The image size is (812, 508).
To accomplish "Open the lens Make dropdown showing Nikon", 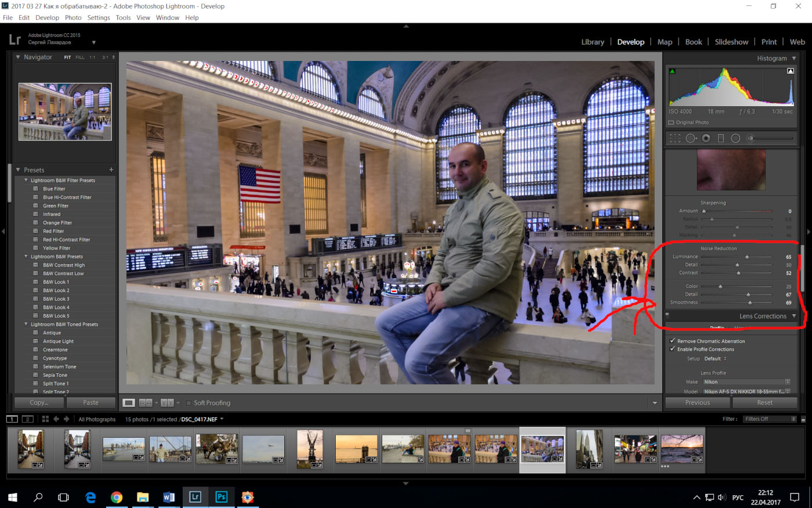I will click(746, 382).
